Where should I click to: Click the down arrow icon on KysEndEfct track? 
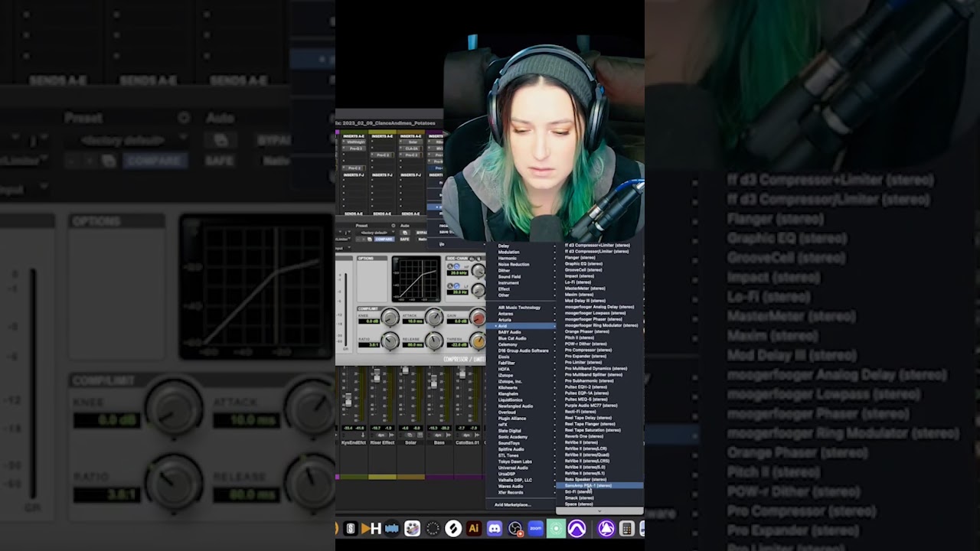[x=363, y=435]
